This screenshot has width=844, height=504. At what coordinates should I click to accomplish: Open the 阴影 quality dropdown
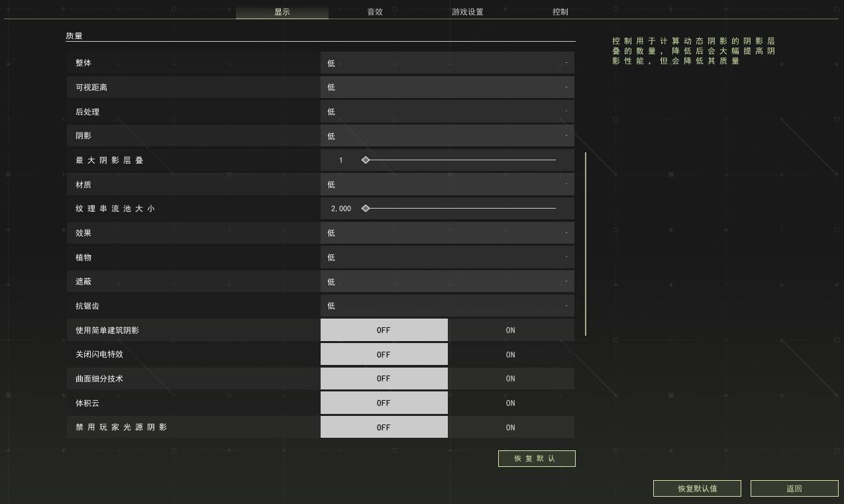447,136
